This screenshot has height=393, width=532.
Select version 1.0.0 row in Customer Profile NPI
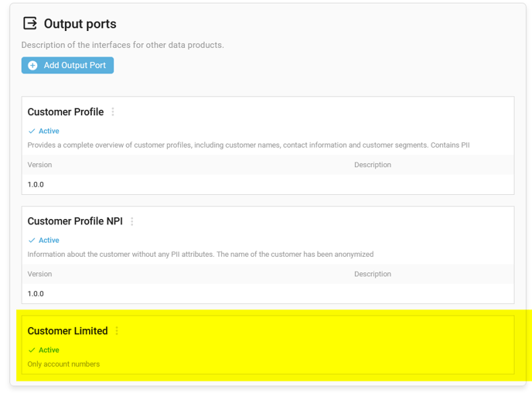tap(268, 293)
